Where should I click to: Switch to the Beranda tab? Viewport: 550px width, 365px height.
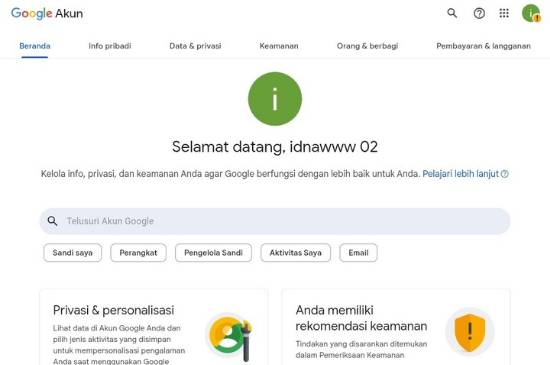(x=35, y=46)
